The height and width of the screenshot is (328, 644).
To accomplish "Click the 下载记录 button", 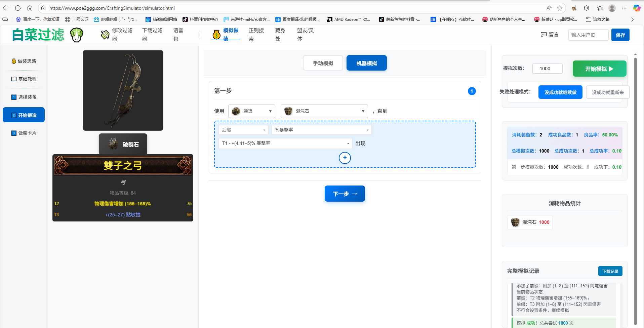I will click(610, 271).
